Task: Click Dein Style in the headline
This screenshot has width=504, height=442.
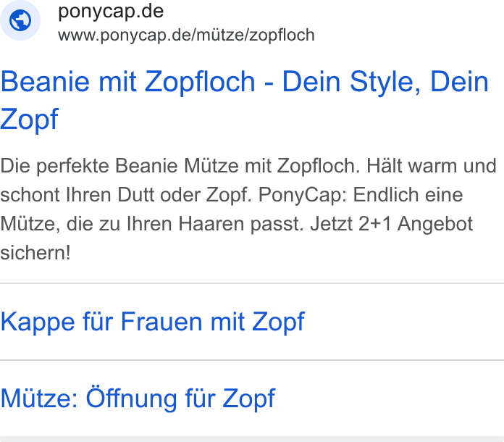Action: (x=351, y=82)
